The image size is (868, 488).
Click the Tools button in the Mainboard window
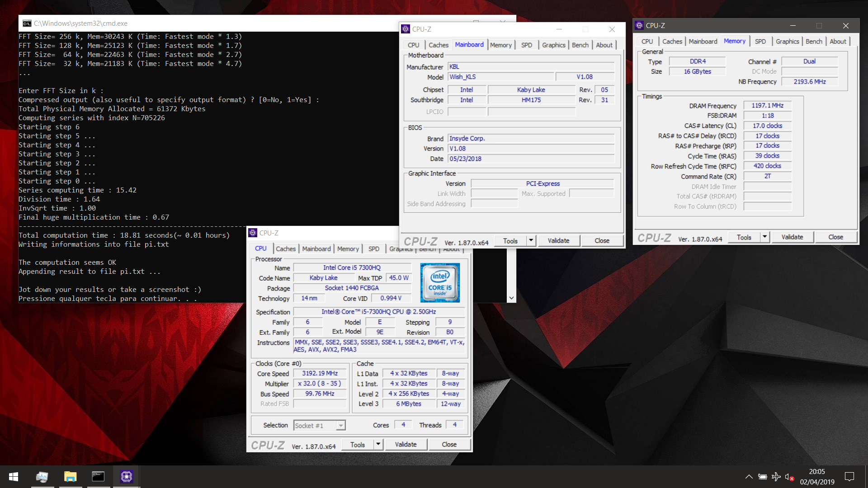pos(510,241)
